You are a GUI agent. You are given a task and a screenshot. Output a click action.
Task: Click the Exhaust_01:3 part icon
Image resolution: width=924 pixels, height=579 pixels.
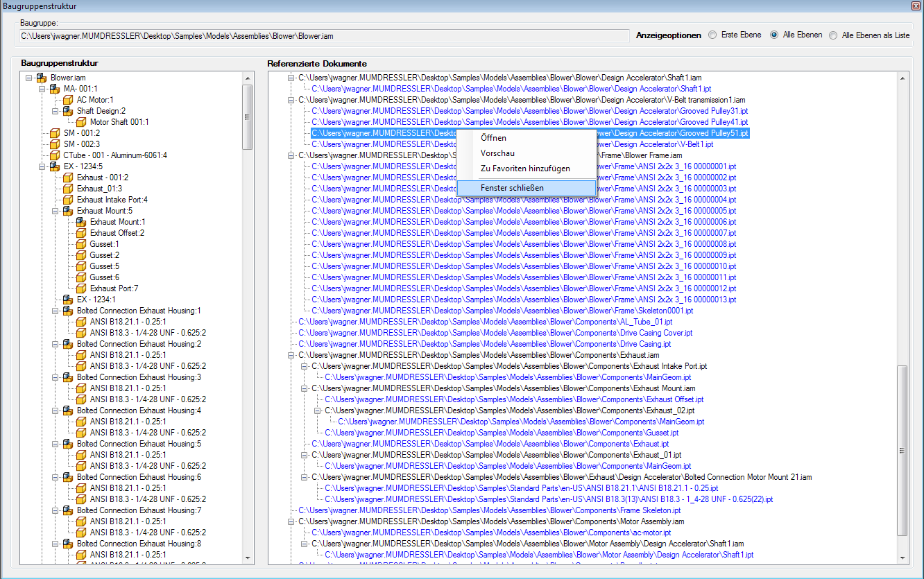pos(68,189)
